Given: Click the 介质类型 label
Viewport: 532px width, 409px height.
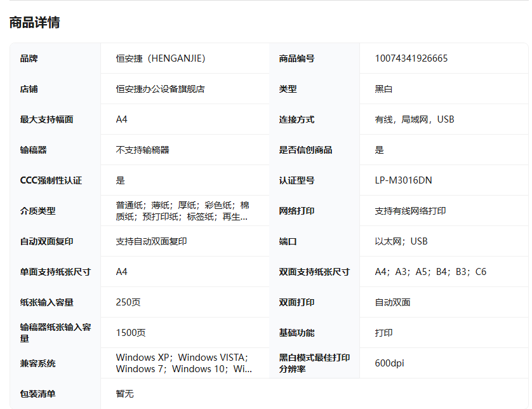Looking at the screenshot, I should 37,211.
